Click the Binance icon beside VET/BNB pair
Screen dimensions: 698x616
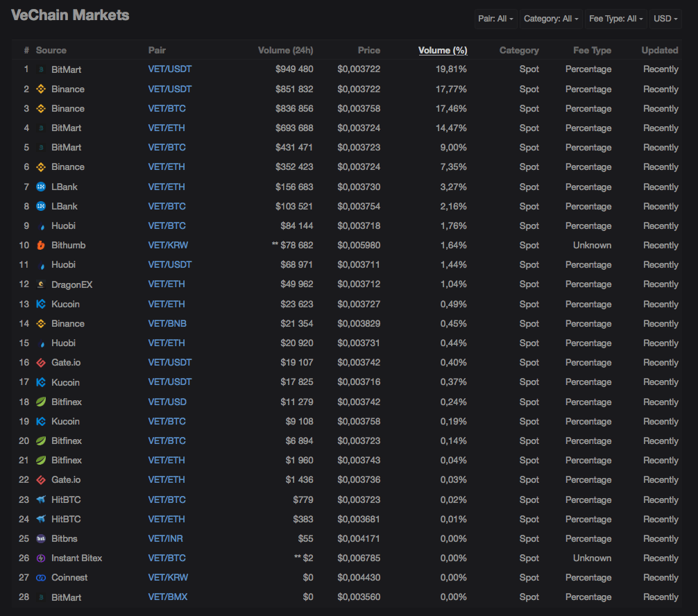tap(41, 323)
